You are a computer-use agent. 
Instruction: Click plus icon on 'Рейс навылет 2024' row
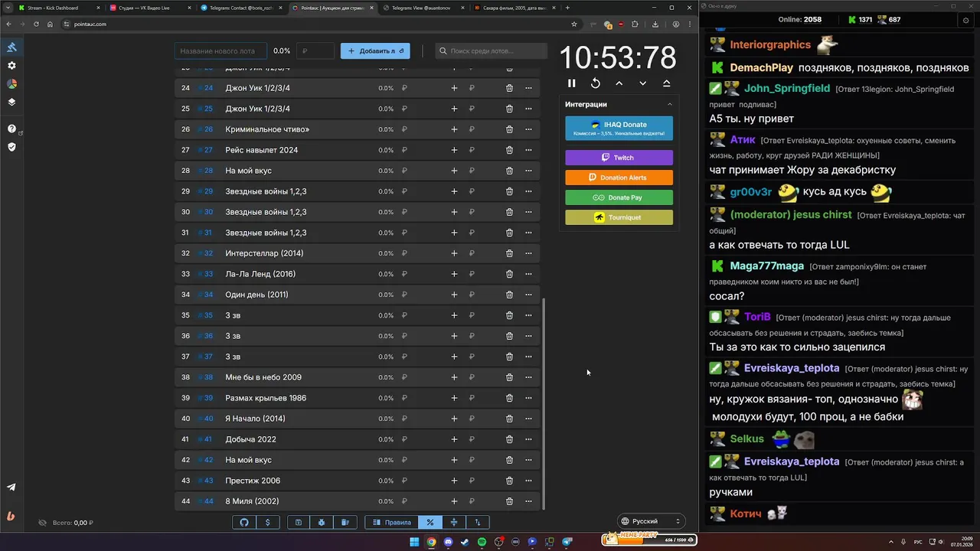click(454, 150)
